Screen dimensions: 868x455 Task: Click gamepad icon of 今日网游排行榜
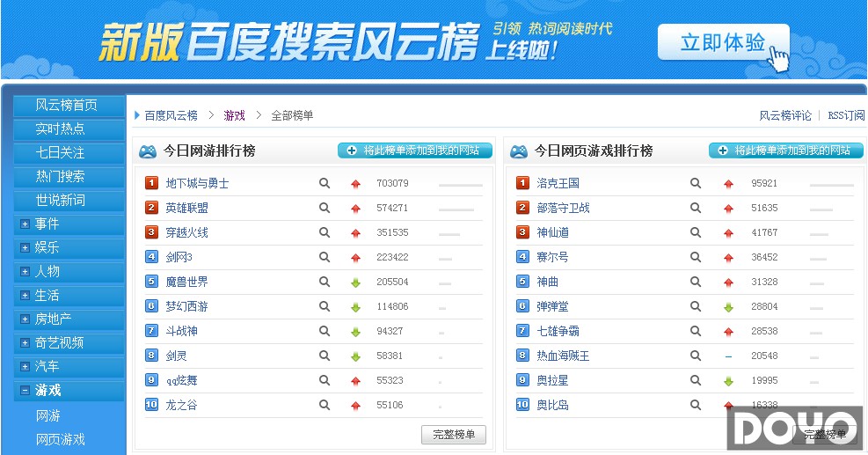pos(147,151)
